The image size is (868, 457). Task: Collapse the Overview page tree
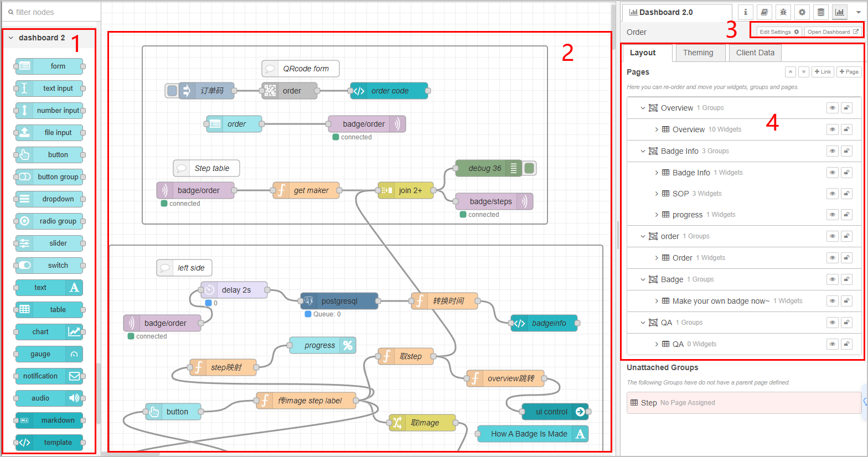[643, 108]
